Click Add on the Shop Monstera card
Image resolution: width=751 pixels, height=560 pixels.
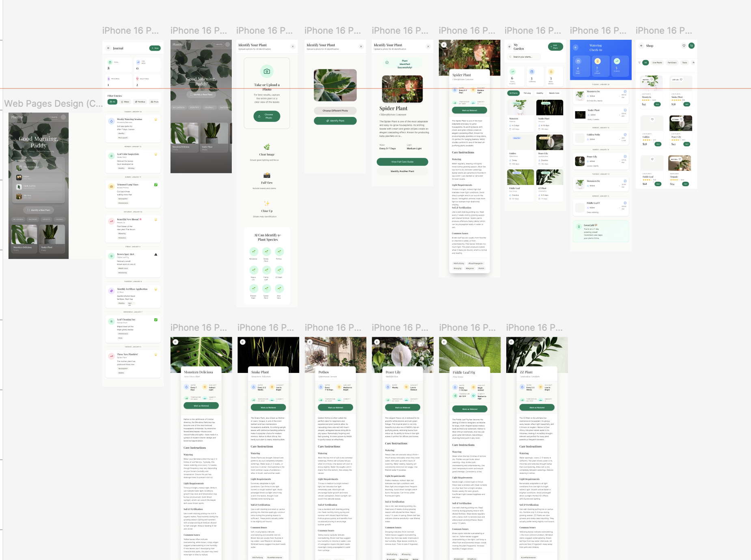click(x=657, y=104)
